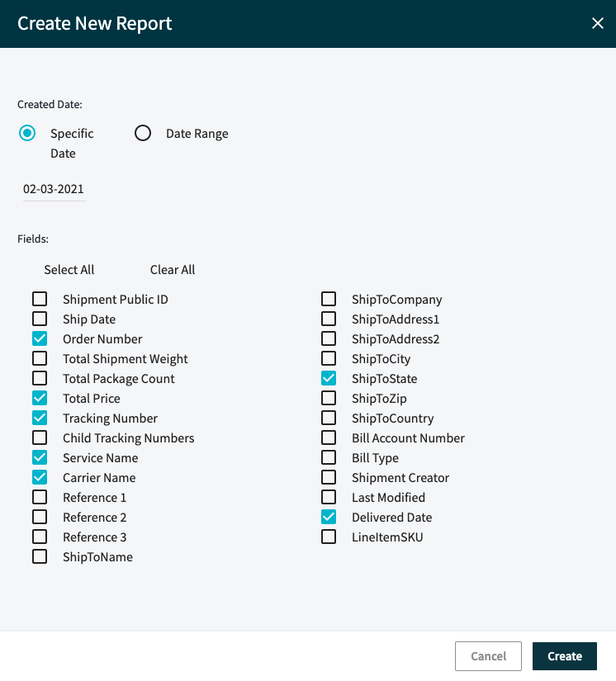Disable the Carrier Name checkbox
Viewport: 616px width, 681px height.
coord(39,477)
